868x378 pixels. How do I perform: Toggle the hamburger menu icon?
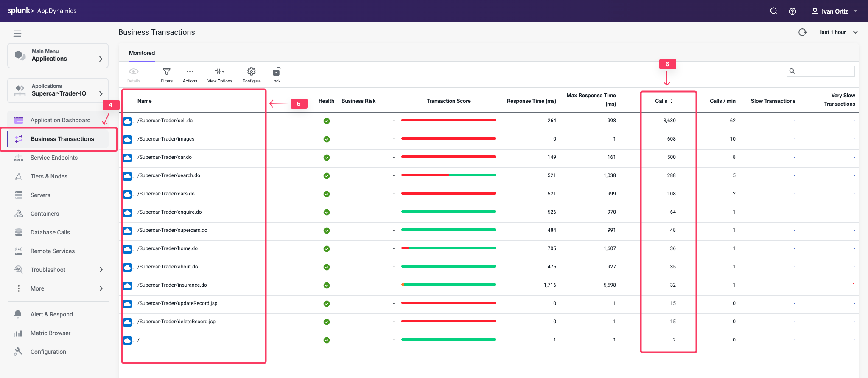(x=17, y=34)
